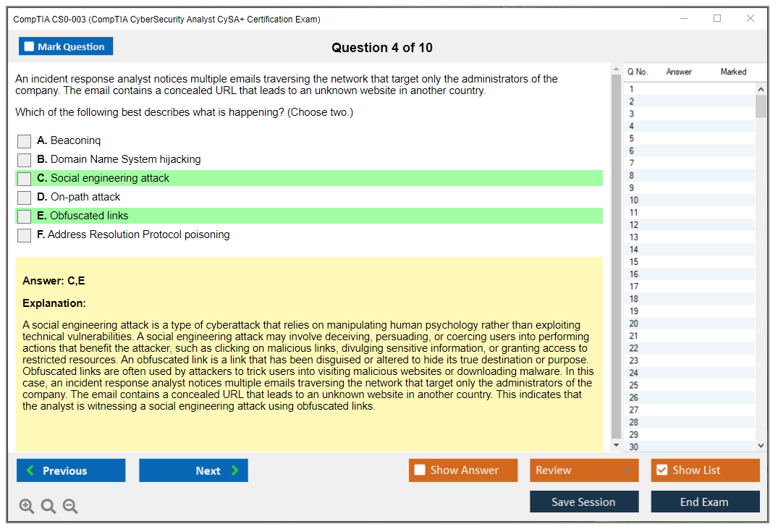Expand the Review dropdown
The height and width of the screenshot is (532, 778).
(x=584, y=470)
